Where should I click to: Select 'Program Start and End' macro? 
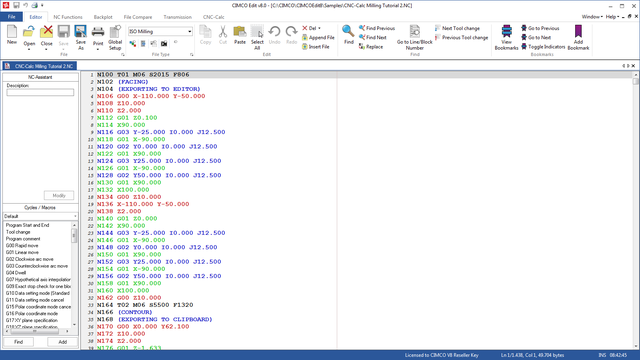pyautogui.click(x=27, y=225)
